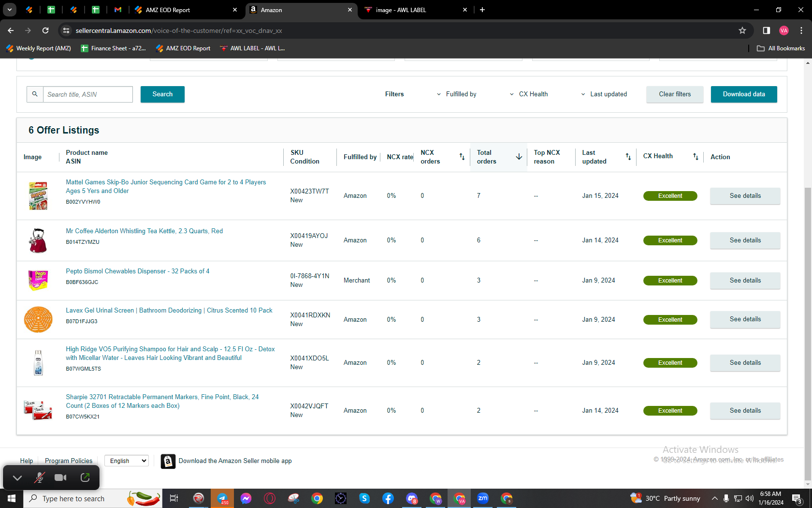See details for Mr Coffee Tea Kettle
Screen dimensions: 812x508
[745, 240]
